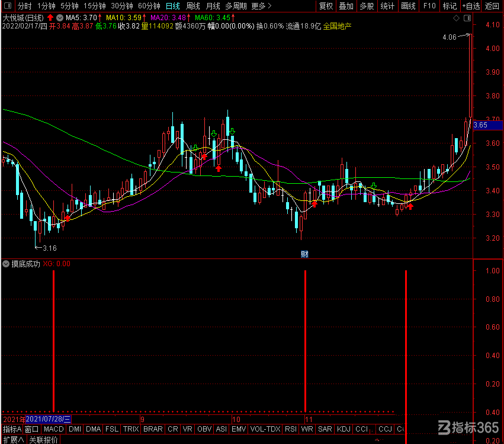
Task: Click the 全国地产 sector link
Action: click(x=337, y=27)
